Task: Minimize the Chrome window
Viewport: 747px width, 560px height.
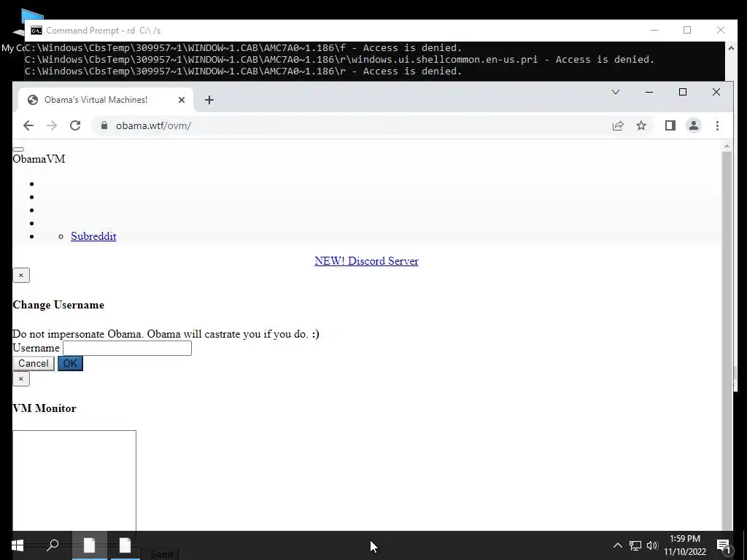Action: pyautogui.click(x=649, y=92)
